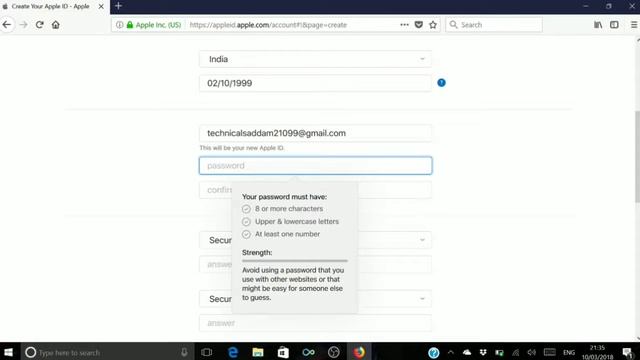
Task: Go back using browser back arrow
Action: [x=7, y=25]
